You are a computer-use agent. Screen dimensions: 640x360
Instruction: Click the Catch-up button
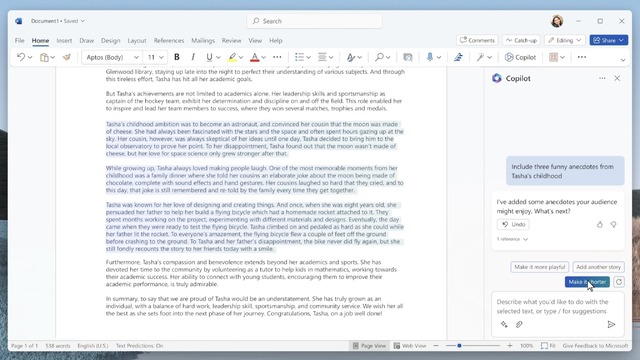(x=521, y=40)
